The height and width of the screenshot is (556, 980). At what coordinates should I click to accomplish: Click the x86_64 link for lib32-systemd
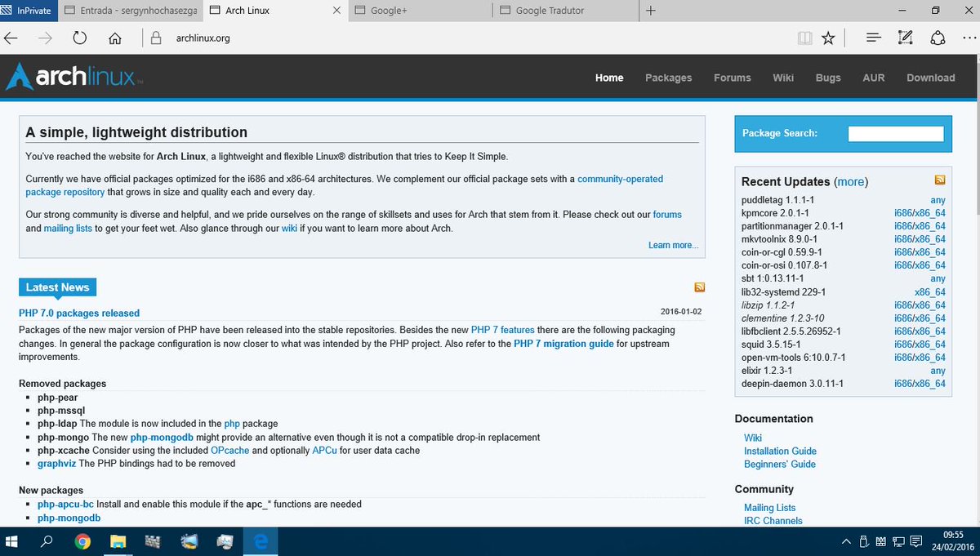coord(930,291)
